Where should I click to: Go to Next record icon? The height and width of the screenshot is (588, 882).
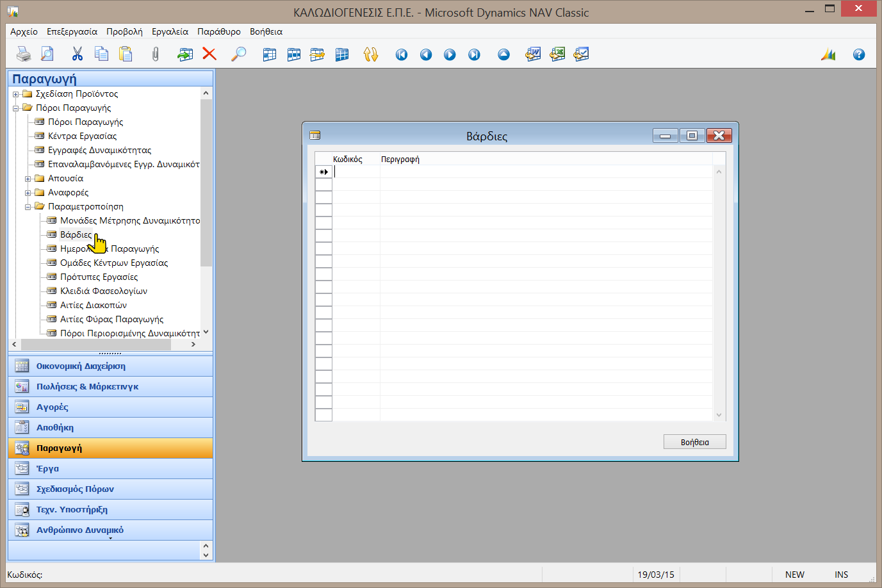(x=450, y=54)
